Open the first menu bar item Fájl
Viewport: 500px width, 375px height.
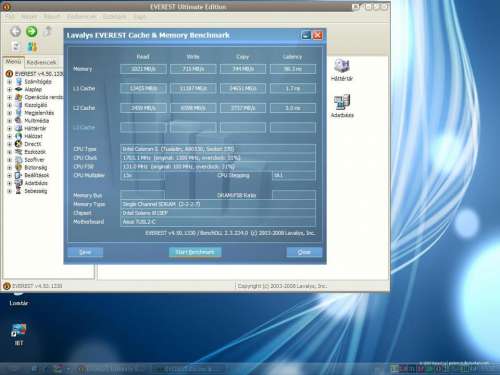coord(10,16)
